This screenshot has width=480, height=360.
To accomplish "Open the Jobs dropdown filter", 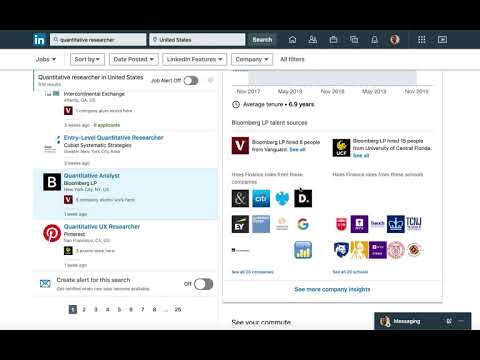I will (x=46, y=59).
